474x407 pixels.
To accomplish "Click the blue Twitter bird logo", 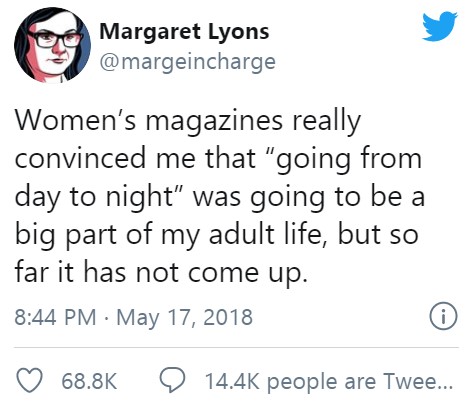I will tap(440, 27).
